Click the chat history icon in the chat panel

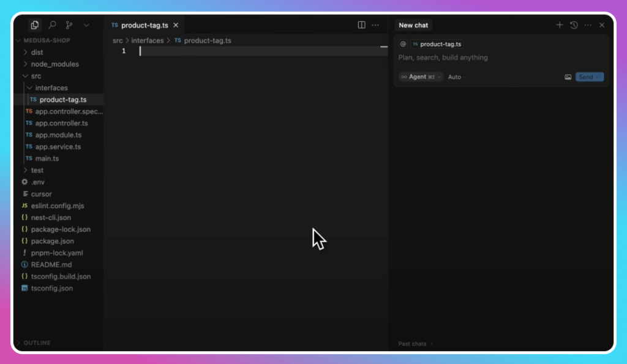(573, 25)
